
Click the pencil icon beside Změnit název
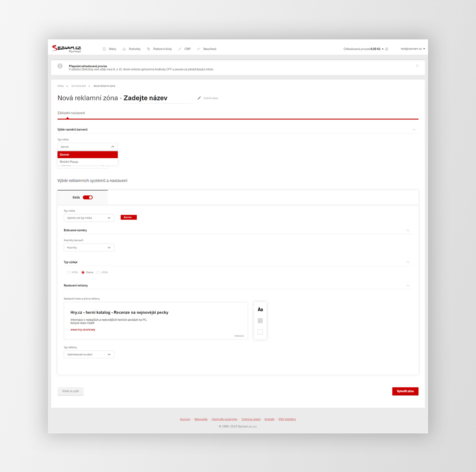coord(199,98)
